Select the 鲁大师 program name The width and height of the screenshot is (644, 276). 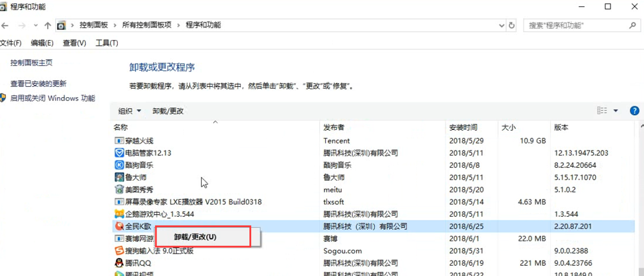click(x=136, y=178)
